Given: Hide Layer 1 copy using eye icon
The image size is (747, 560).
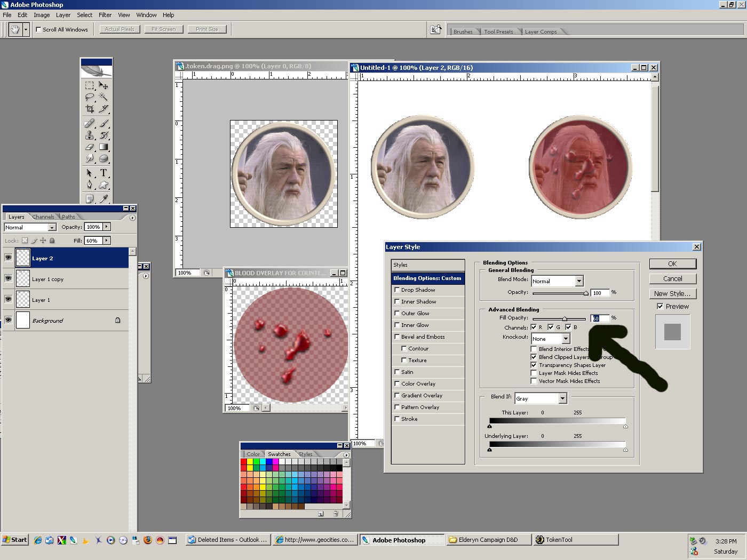Looking at the screenshot, I should (x=8, y=278).
